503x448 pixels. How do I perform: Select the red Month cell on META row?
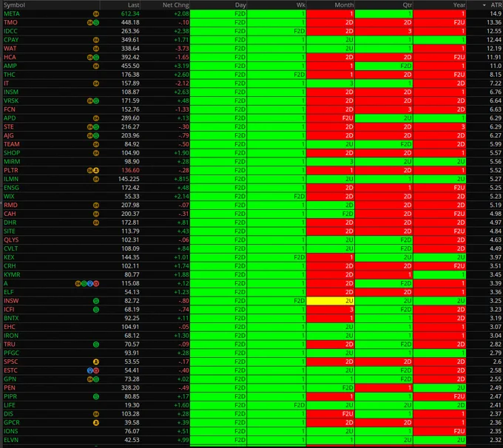pos(331,14)
